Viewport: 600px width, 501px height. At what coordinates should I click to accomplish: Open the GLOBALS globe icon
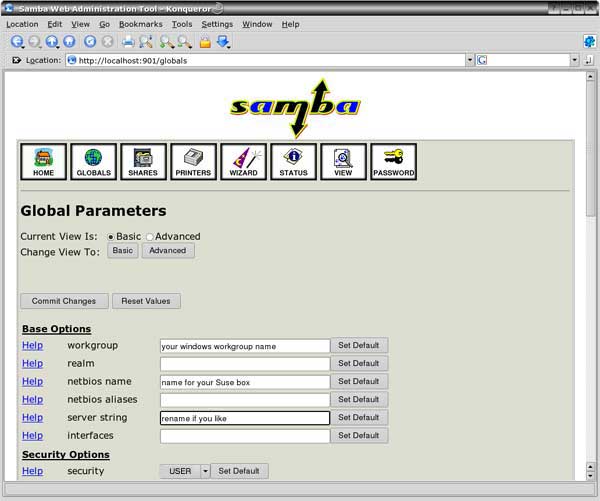pyautogui.click(x=93, y=162)
